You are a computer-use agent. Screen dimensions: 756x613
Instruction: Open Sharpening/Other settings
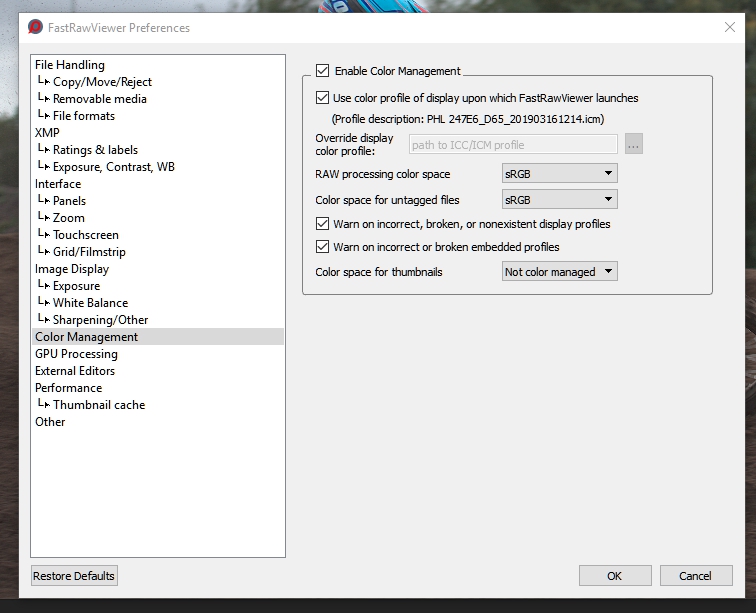click(x=158, y=320)
